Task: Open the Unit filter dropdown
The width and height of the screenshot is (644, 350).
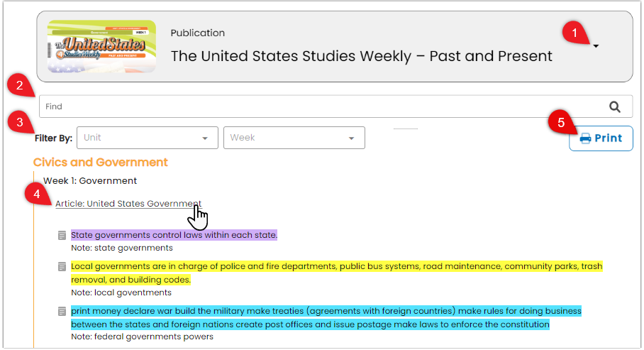Action: click(147, 138)
